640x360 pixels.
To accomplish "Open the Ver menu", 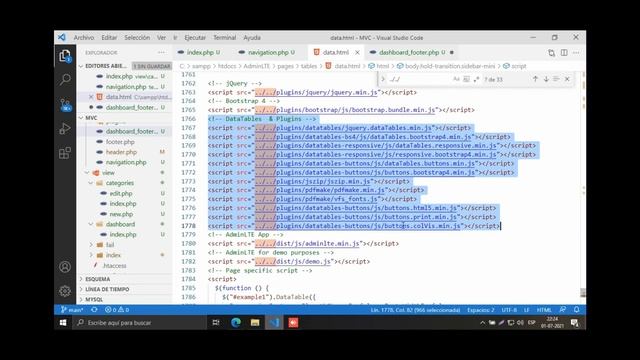I will pyautogui.click(x=162, y=38).
